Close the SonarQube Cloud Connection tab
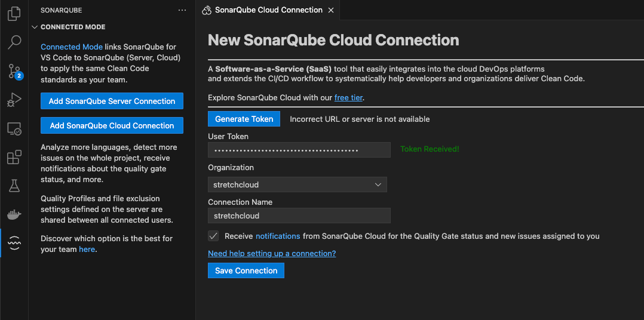The height and width of the screenshot is (320, 644). coord(331,10)
